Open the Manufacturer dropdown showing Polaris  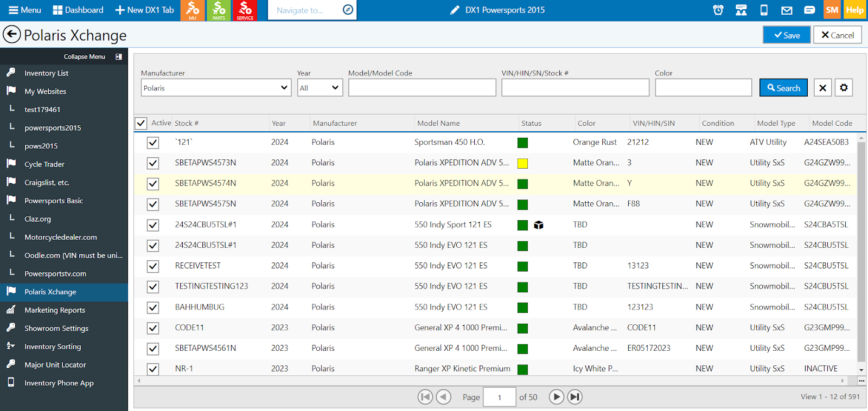pos(216,88)
